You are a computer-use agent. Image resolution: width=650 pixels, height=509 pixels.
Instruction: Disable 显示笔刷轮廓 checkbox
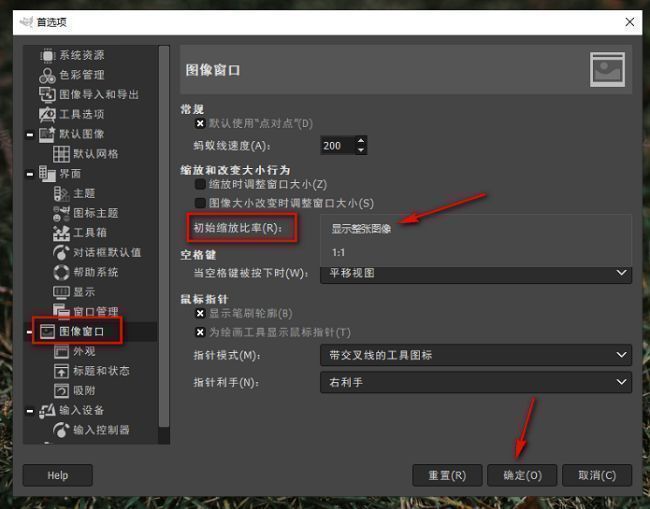tap(200, 313)
